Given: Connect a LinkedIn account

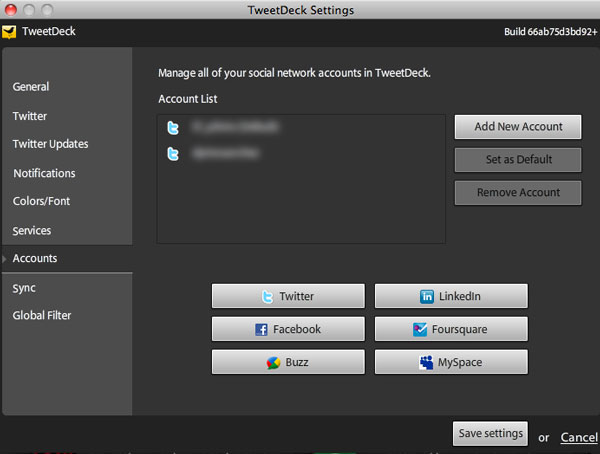Looking at the screenshot, I should (x=450, y=296).
